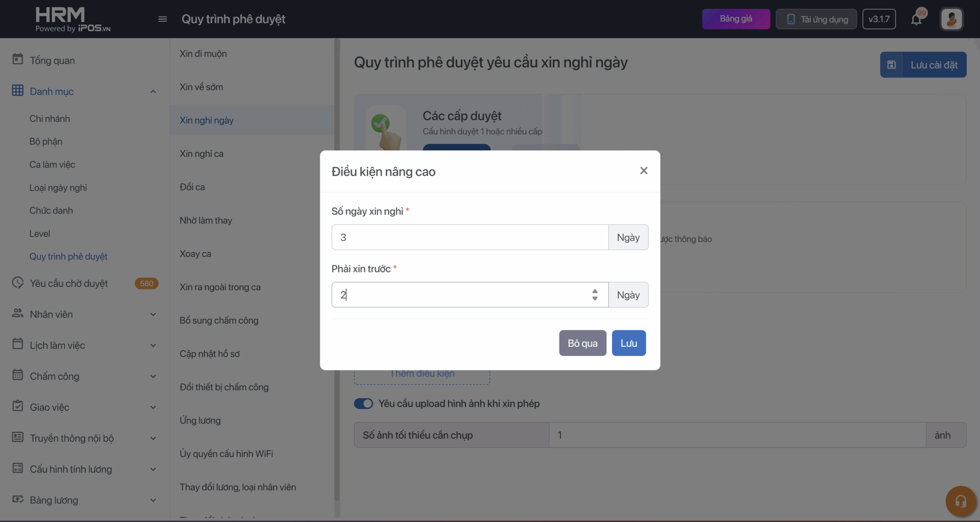The width and height of the screenshot is (980, 522).
Task: Open the support headset chat icon
Action: pos(960,501)
